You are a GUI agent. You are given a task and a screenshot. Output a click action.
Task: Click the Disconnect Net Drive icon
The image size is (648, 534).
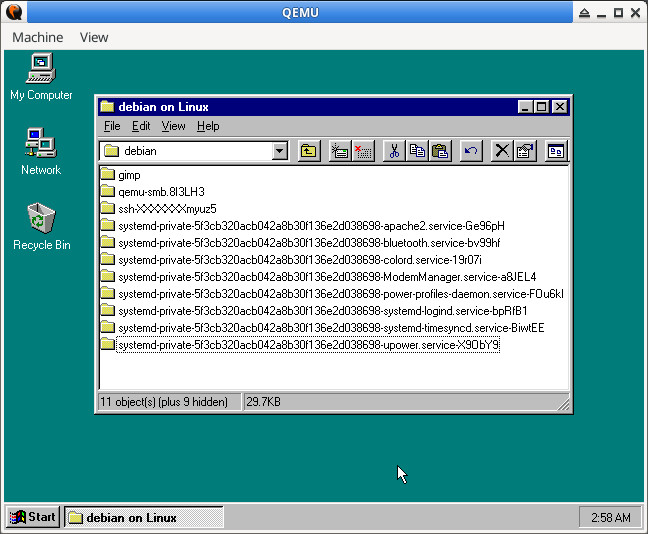[363, 151]
